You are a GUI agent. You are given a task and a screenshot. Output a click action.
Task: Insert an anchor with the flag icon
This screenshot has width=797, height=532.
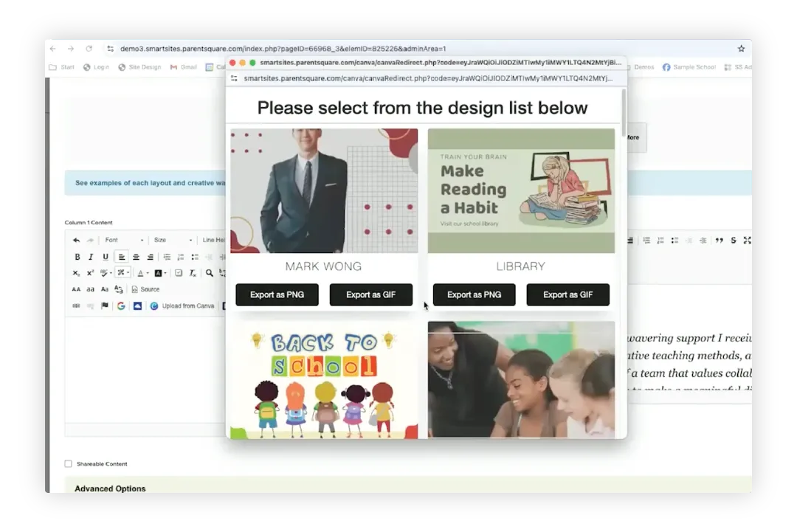pos(105,306)
